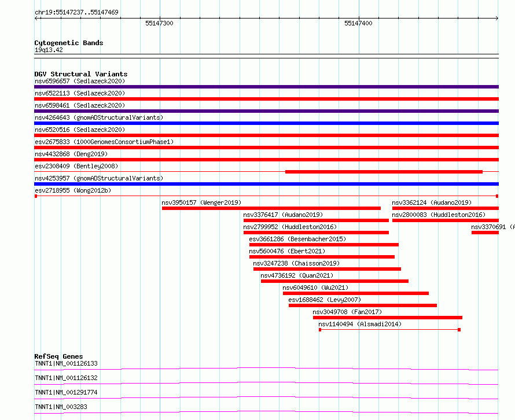This screenshot has height=420, width=515.
Task: Click TNNT1|NM_001126132 gene label
Action: tap(66, 378)
